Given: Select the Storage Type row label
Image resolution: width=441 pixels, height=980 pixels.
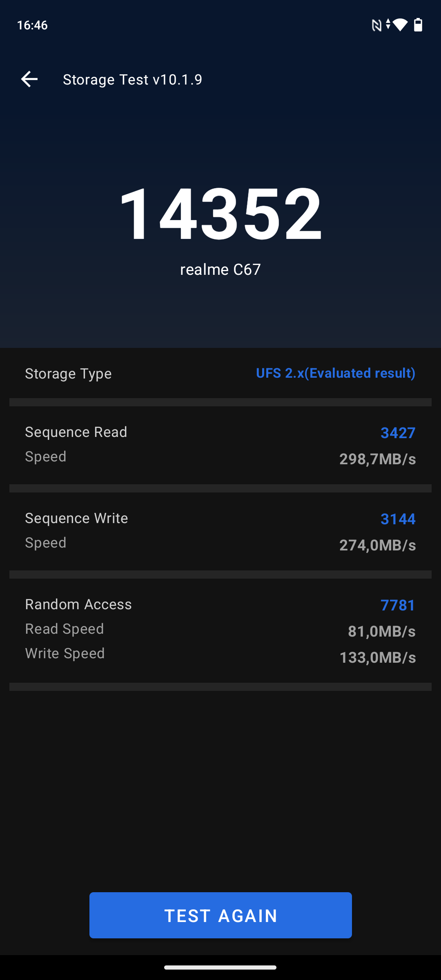Looking at the screenshot, I should point(68,374).
